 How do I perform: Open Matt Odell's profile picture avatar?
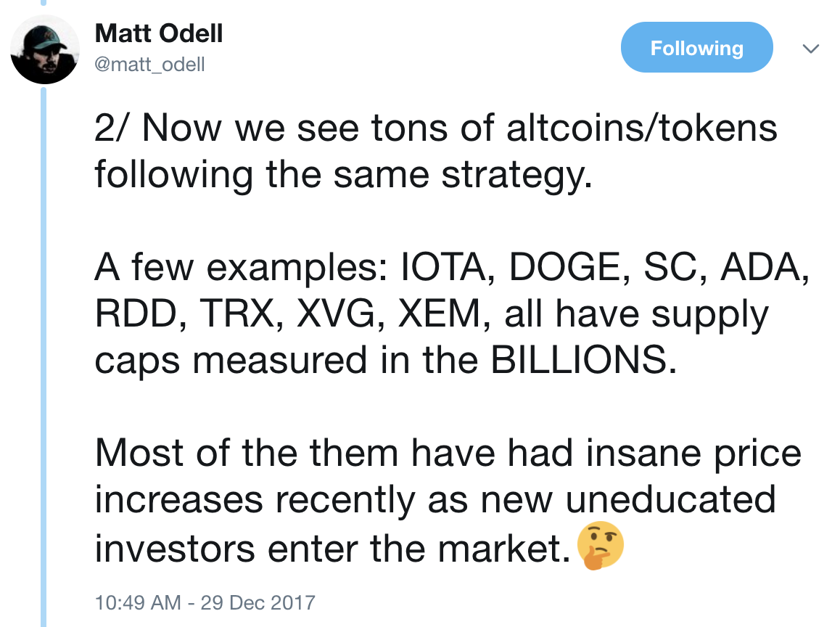pos(45,49)
